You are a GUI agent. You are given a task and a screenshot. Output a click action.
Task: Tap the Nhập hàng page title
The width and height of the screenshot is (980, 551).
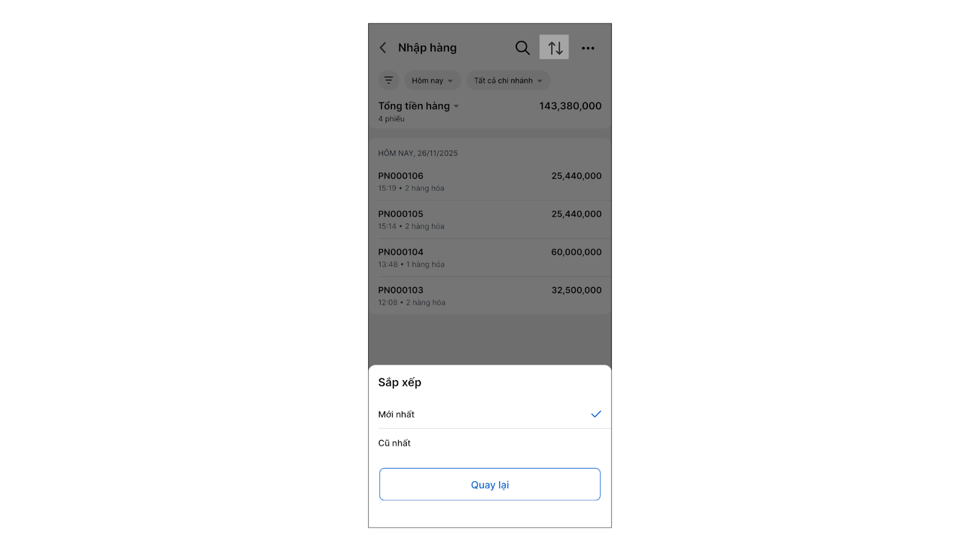point(428,48)
